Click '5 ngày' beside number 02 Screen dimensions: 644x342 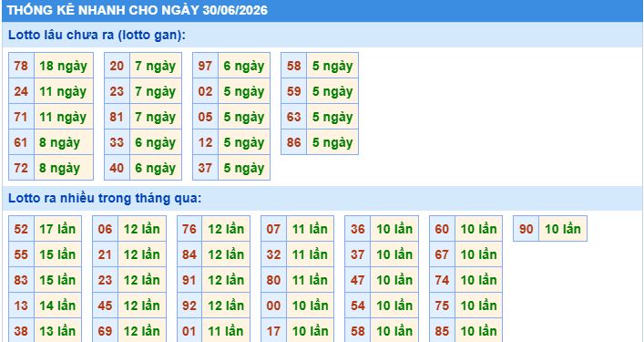(x=243, y=92)
